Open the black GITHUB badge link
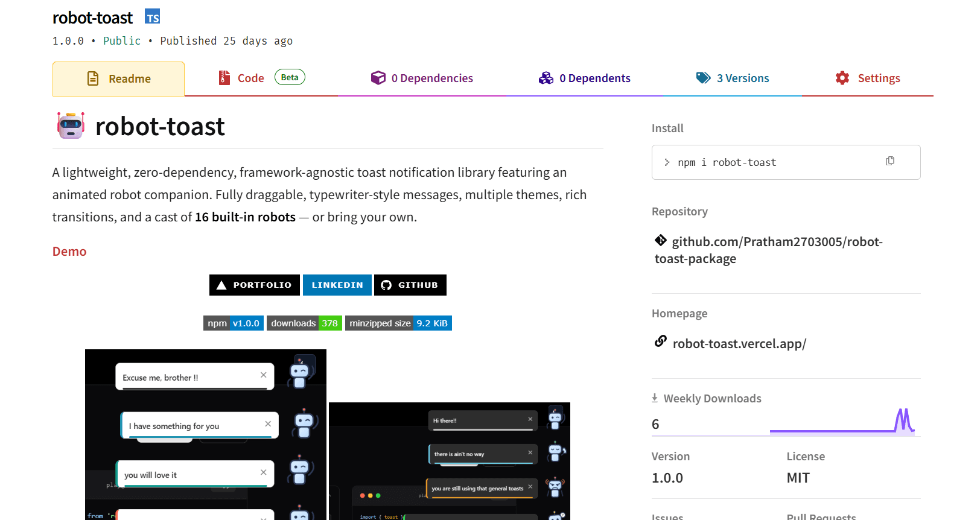980x520 pixels. point(410,285)
